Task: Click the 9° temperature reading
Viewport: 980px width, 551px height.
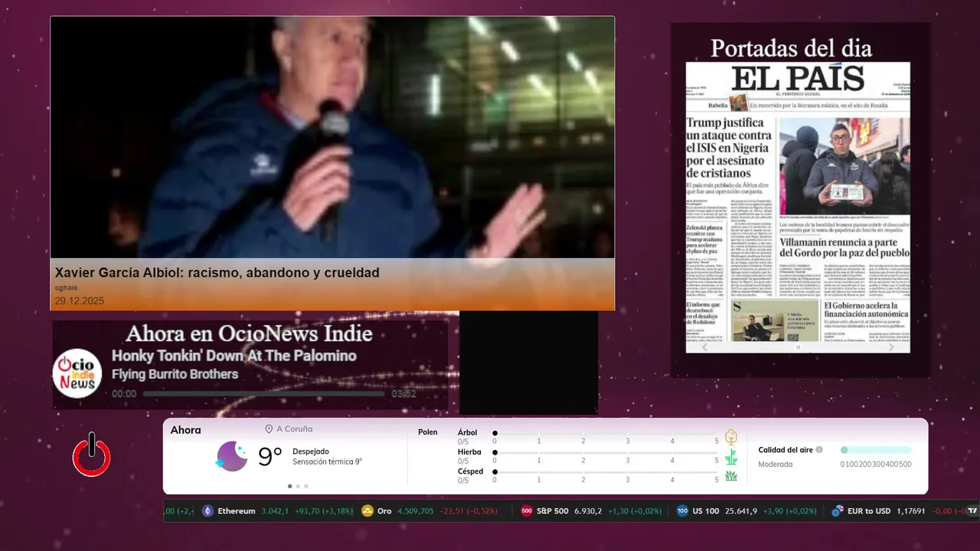Action: 269,457
